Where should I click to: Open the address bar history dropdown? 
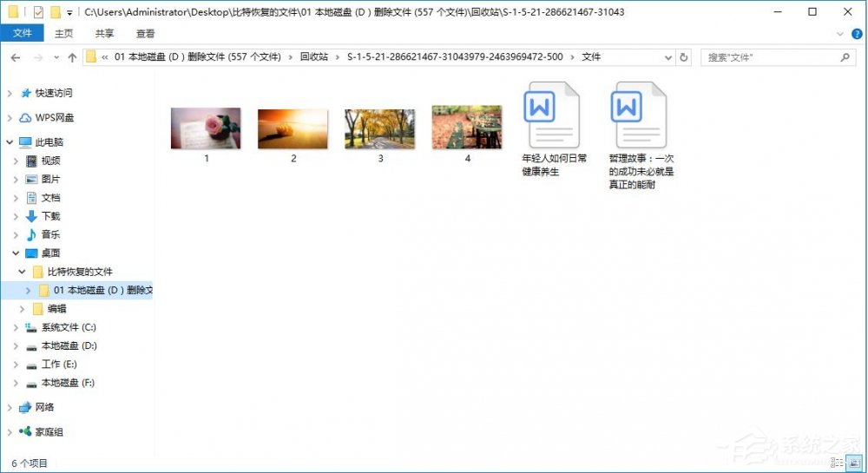click(x=667, y=57)
